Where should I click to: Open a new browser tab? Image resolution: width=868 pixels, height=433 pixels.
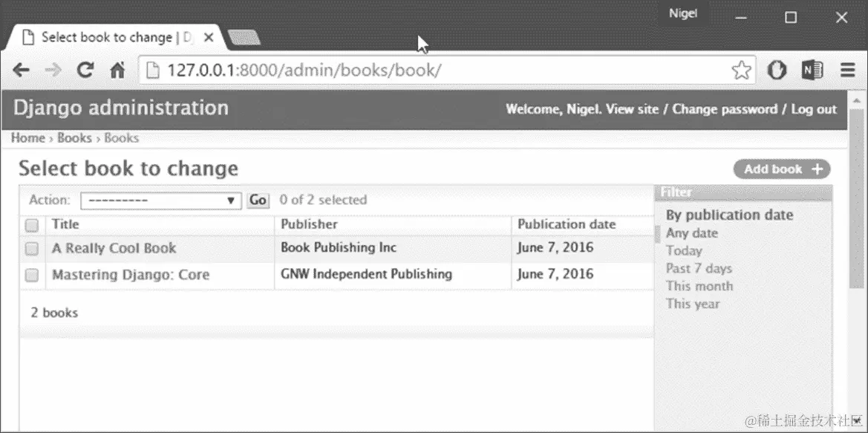tap(244, 38)
